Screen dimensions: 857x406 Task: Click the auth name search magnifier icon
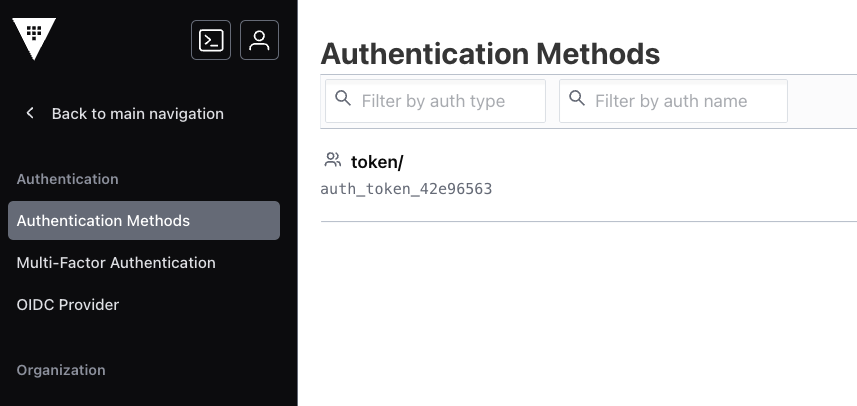(577, 99)
